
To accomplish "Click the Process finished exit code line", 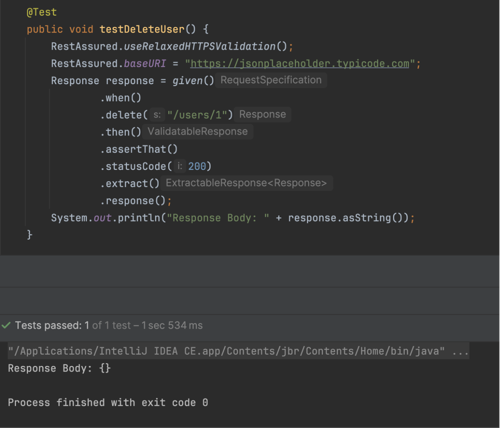I will (x=108, y=403).
